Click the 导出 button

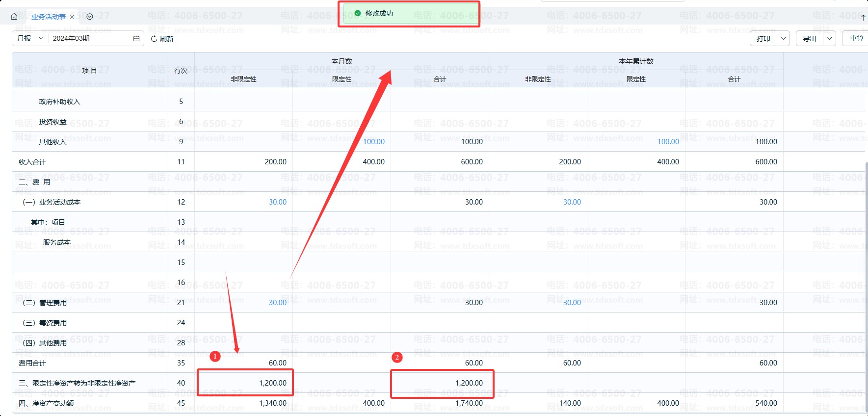pos(810,38)
